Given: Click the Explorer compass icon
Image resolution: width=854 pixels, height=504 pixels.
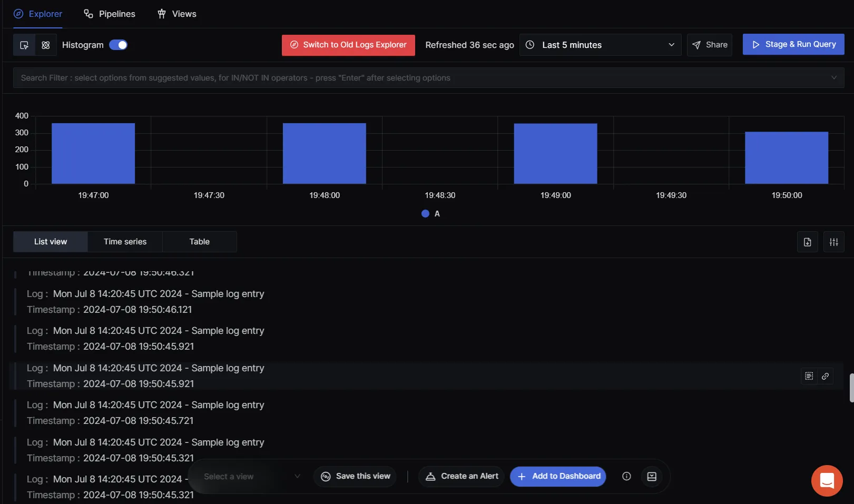Looking at the screenshot, I should click(x=18, y=14).
